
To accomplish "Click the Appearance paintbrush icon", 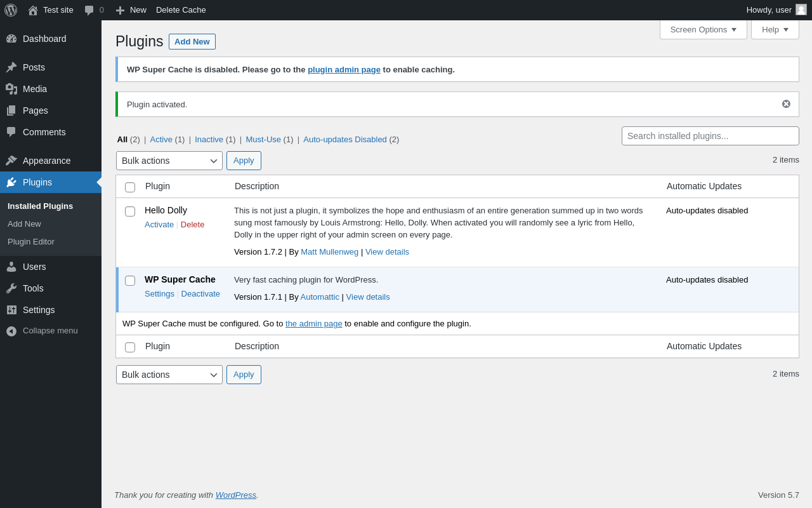I will point(11,161).
